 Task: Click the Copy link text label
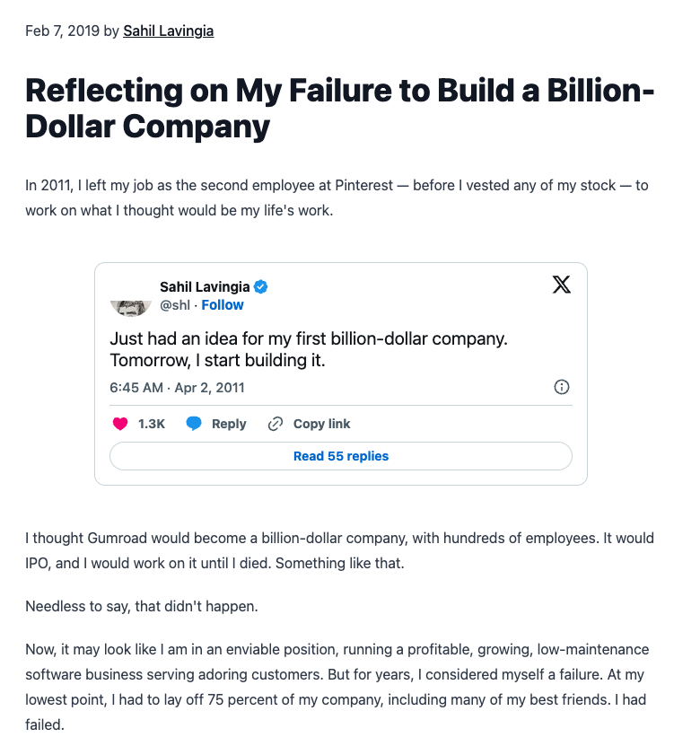coord(321,424)
